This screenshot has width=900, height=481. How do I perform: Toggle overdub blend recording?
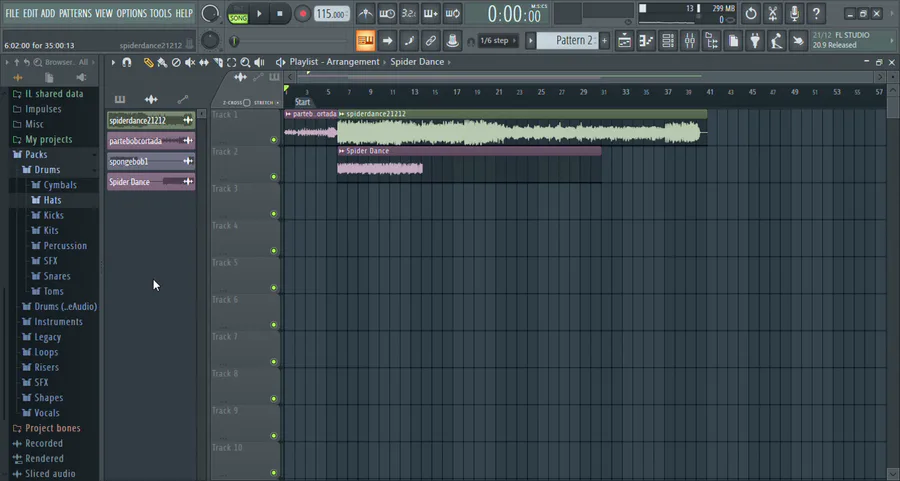430,14
